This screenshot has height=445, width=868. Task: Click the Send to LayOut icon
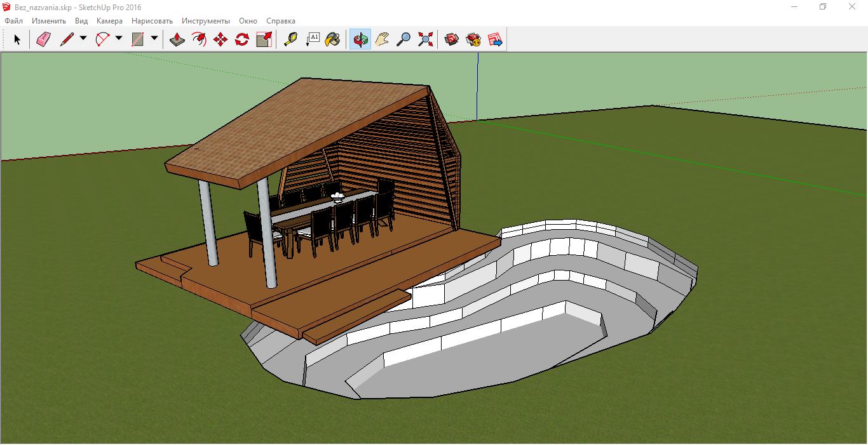pos(495,40)
